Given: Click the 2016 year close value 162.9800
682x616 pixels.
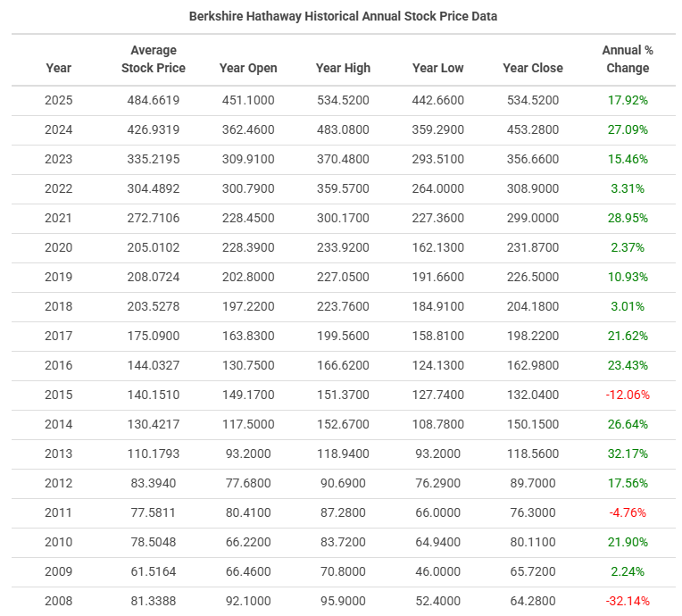Looking at the screenshot, I should [x=533, y=365].
